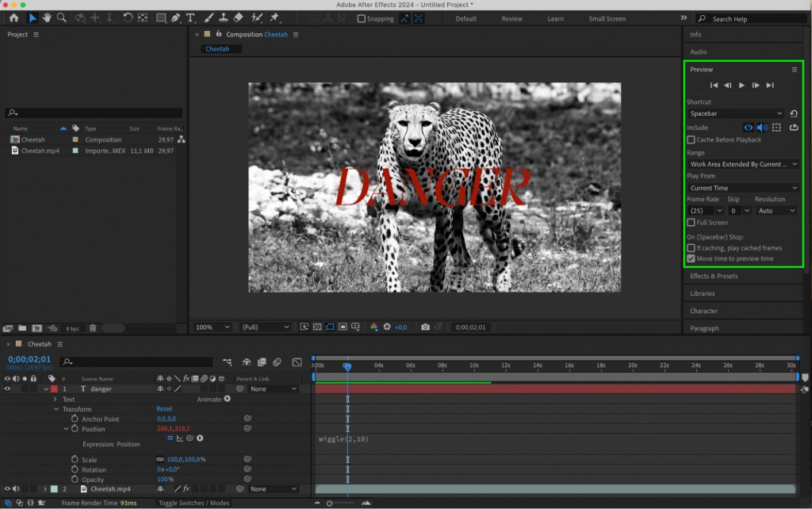Screen dimensions: 812x509
Task: Select the Zoom tool
Action: click(59, 17)
